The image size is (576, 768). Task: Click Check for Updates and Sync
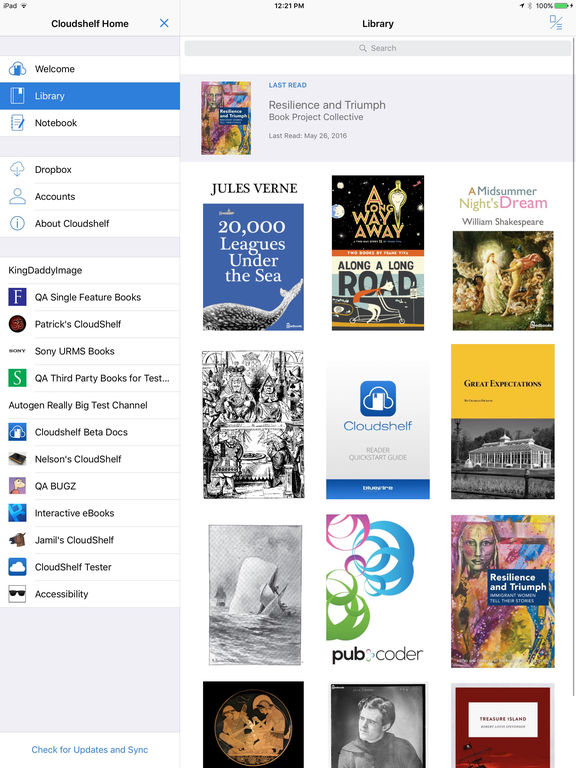[x=90, y=749]
